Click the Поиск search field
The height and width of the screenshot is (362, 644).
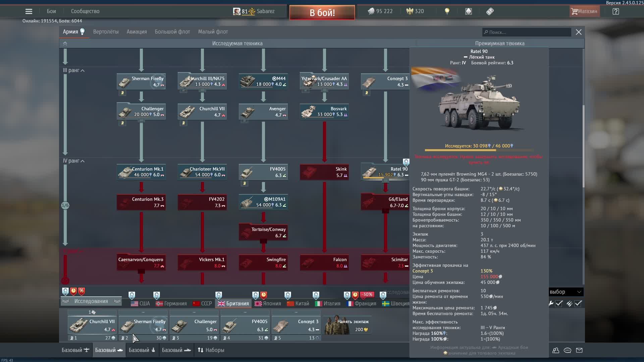click(x=527, y=32)
